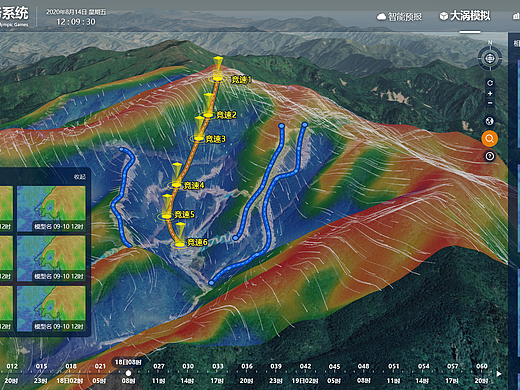Open the second full 模型名 09-10 12时 thumbnail
The height and width of the screenshot is (390, 520).
51,259
